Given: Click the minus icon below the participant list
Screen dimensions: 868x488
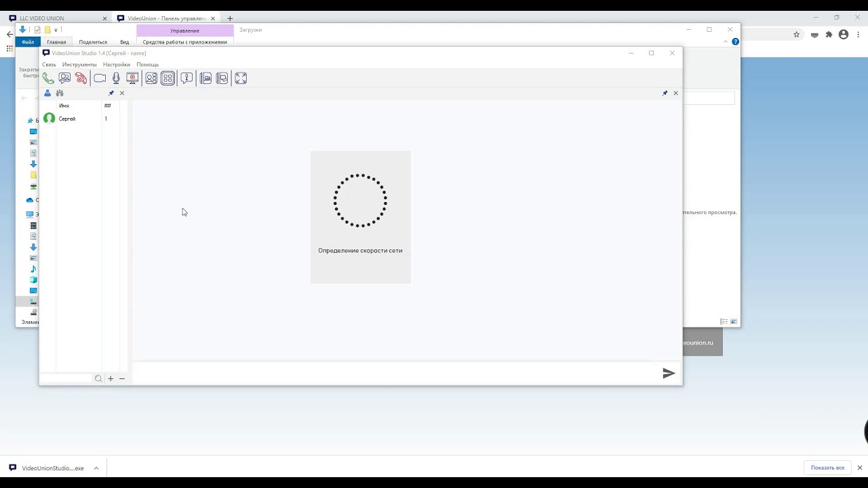Looking at the screenshot, I should click(122, 379).
